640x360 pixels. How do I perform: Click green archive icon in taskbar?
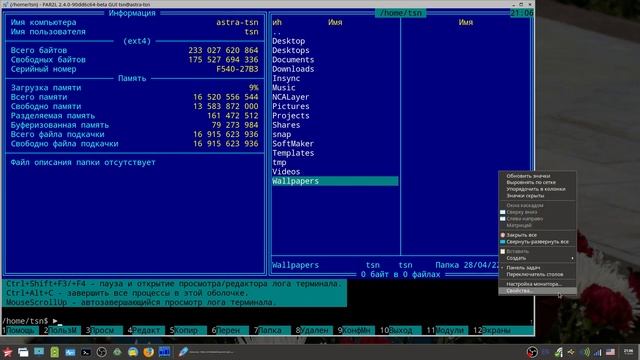point(54,352)
